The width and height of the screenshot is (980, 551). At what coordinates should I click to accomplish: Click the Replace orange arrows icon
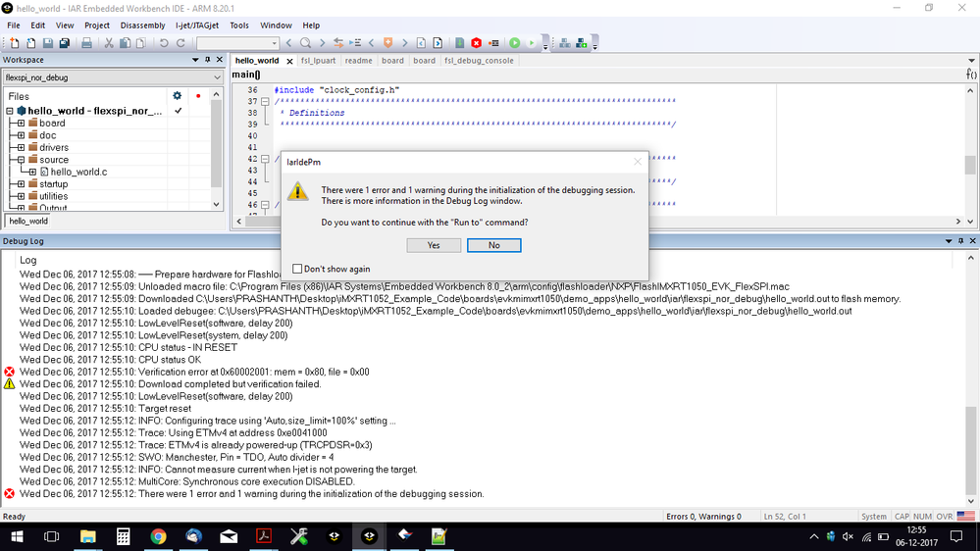pos(338,43)
